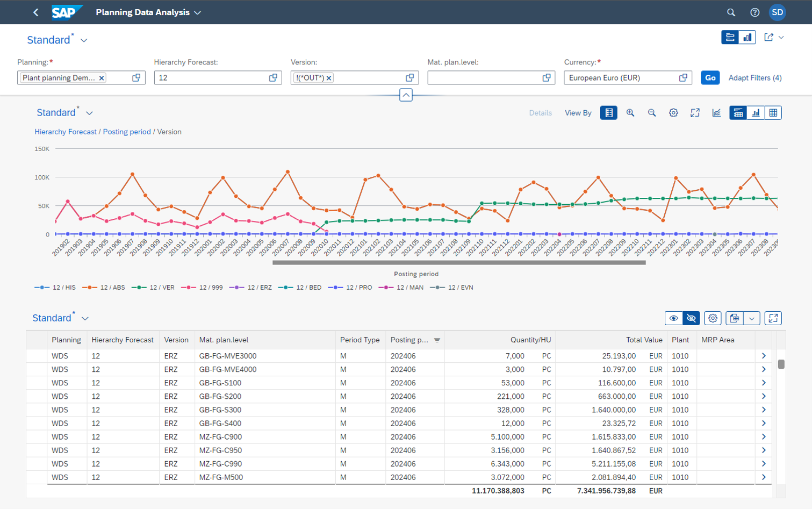Viewport: 812px width, 509px height.
Task: Select chart-only view
Action: click(x=756, y=113)
